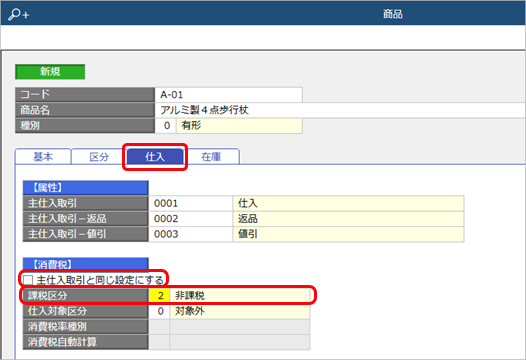This screenshot has width=526, height=360.
Task: Click the 課税区分 code field showing 2
Action: point(159,296)
